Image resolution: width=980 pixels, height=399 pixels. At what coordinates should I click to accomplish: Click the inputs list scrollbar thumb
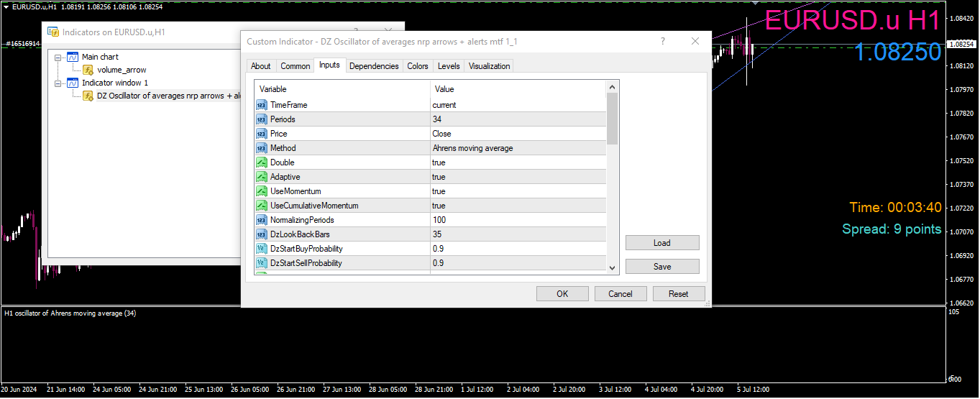(x=613, y=119)
